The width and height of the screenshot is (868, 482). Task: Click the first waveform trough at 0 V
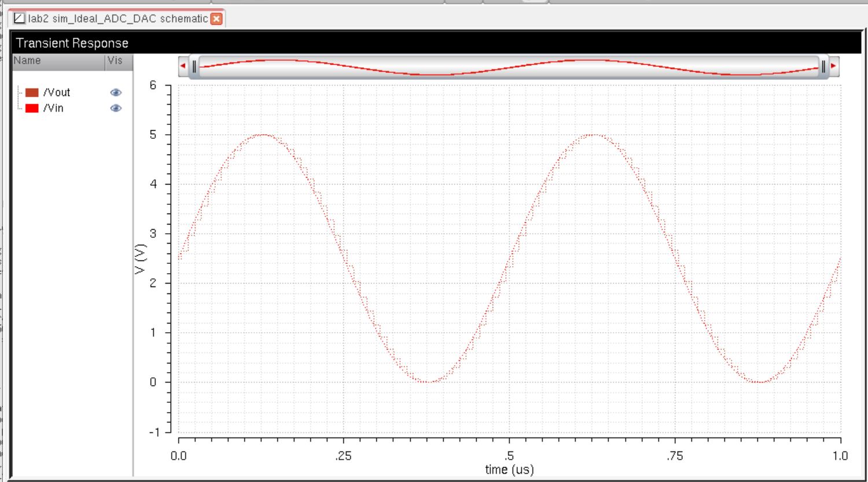coord(428,382)
